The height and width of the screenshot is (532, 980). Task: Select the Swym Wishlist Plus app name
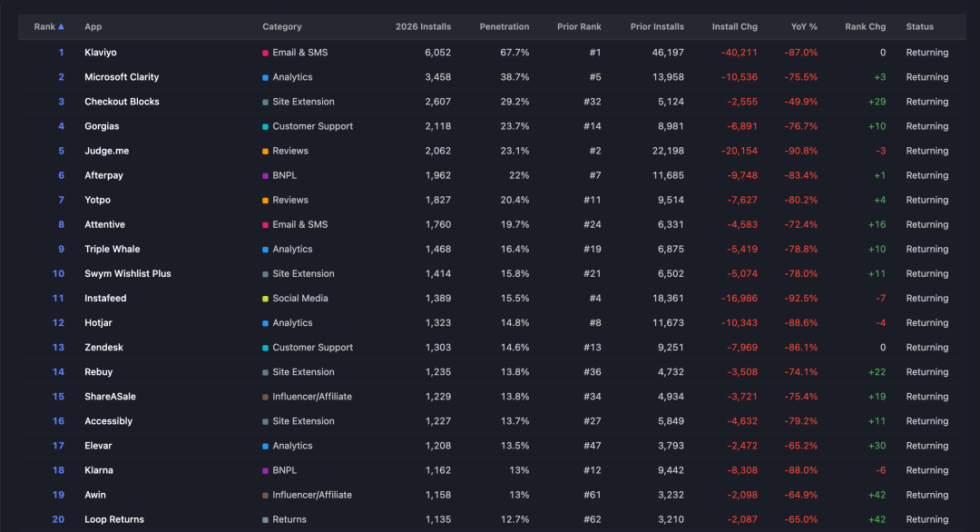pyautogui.click(x=128, y=274)
